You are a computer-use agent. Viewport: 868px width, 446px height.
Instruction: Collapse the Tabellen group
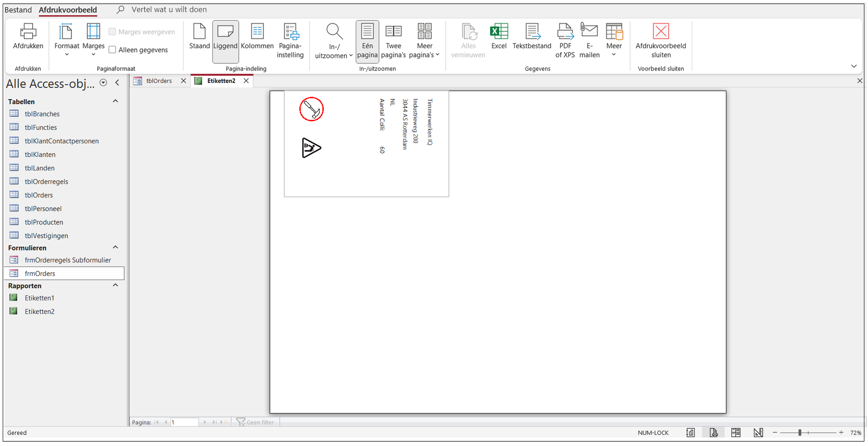115,101
